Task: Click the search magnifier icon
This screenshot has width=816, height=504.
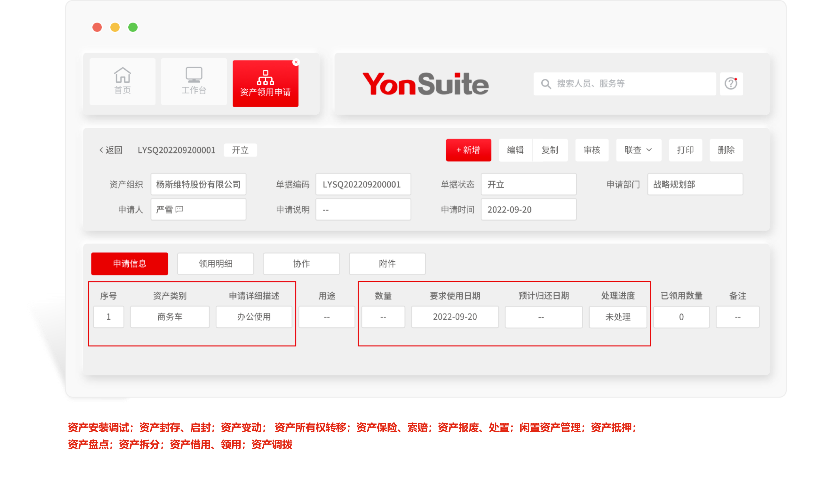Action: pos(546,84)
